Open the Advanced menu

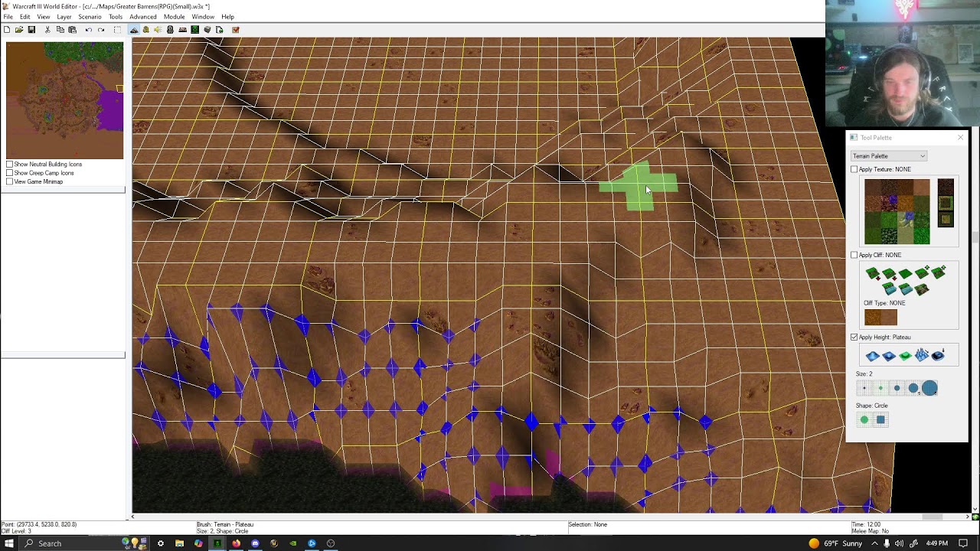[142, 17]
